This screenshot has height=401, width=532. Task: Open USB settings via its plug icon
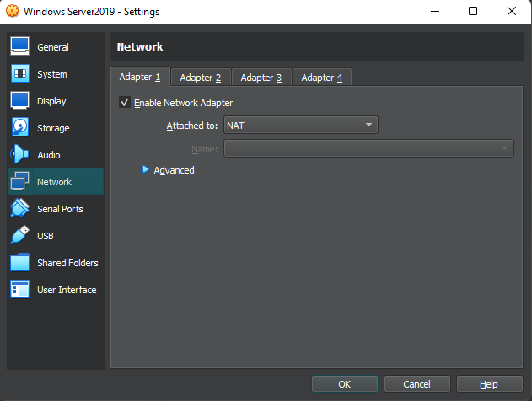click(20, 236)
